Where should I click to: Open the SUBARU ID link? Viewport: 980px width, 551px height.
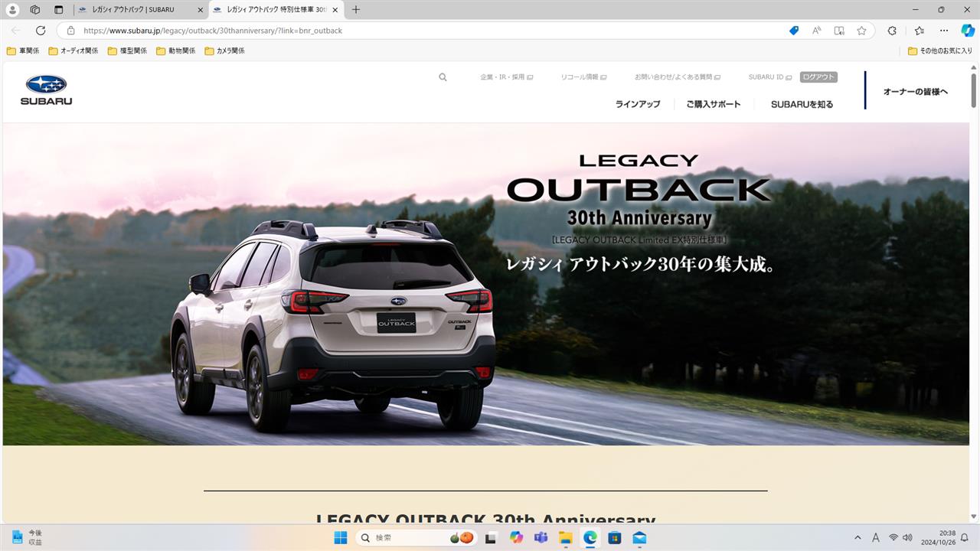[770, 77]
